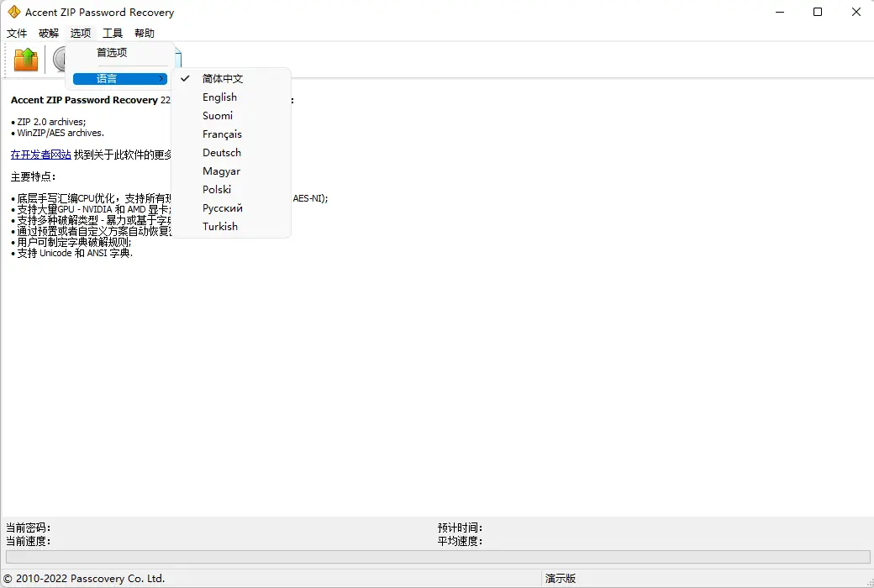Click the 预计时间 label

click(460, 528)
